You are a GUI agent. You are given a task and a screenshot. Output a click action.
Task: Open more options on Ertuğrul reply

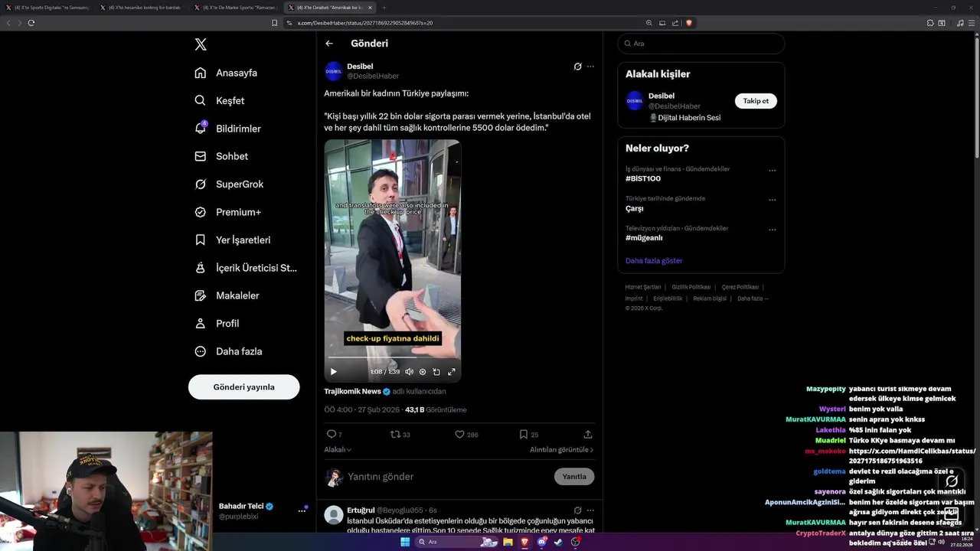[x=590, y=510]
